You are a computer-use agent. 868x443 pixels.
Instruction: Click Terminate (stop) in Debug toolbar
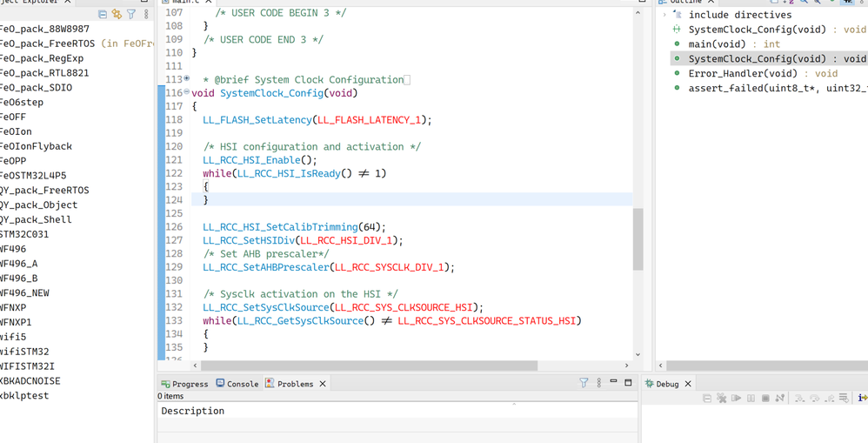tap(765, 398)
